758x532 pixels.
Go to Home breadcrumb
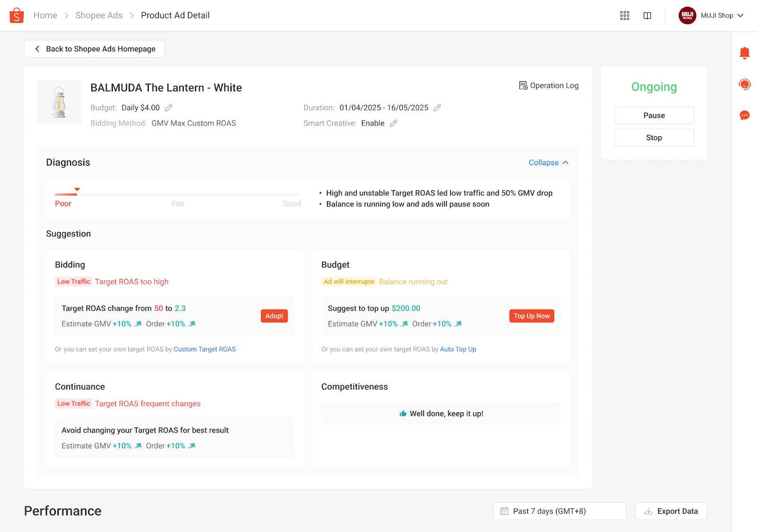(45, 15)
